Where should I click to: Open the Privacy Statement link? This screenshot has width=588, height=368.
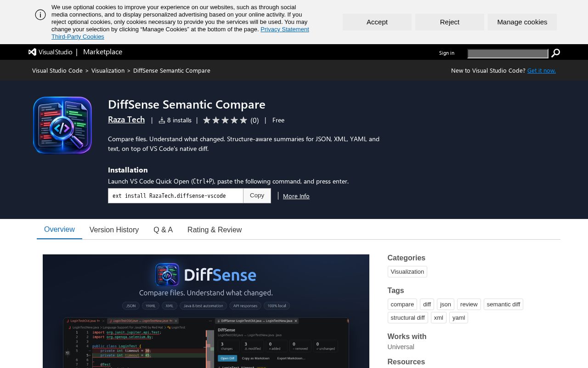(285, 29)
